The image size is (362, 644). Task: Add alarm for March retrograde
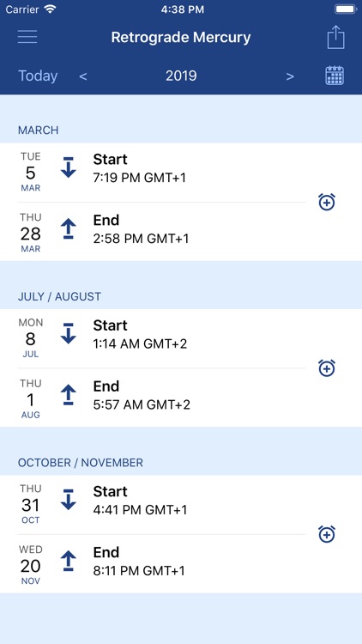pyautogui.click(x=327, y=202)
